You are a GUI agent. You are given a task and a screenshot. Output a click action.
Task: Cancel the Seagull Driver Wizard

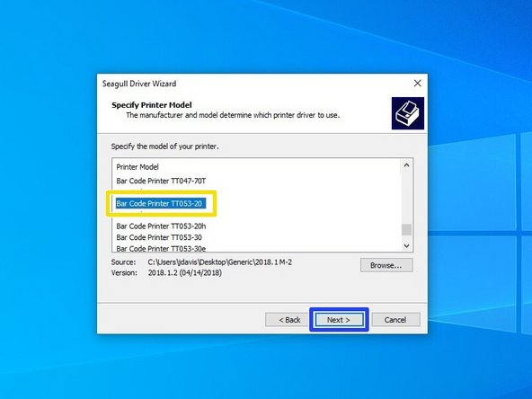(x=395, y=320)
